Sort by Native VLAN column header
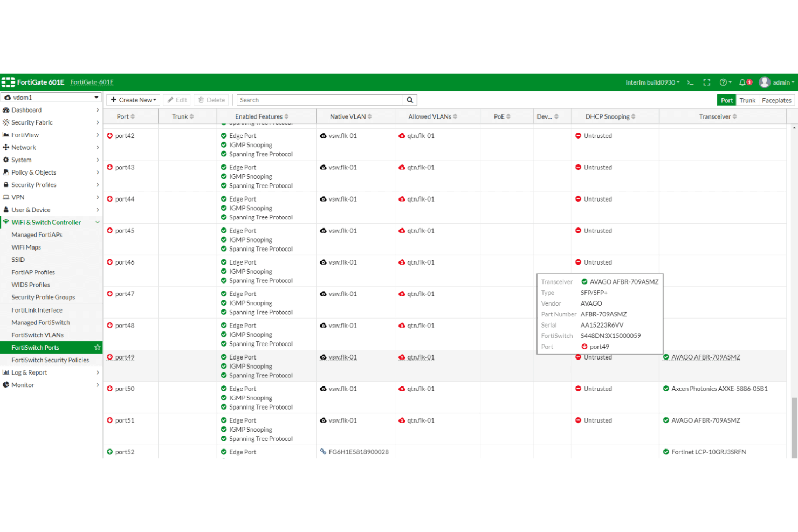The height and width of the screenshot is (532, 798). click(x=355, y=116)
